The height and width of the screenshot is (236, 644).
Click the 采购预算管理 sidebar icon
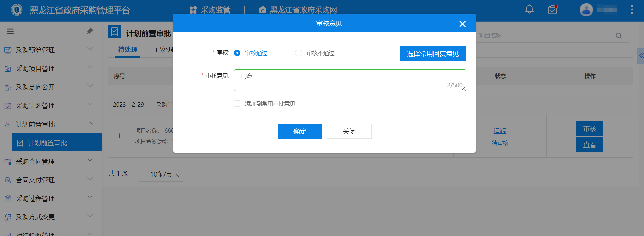point(8,50)
